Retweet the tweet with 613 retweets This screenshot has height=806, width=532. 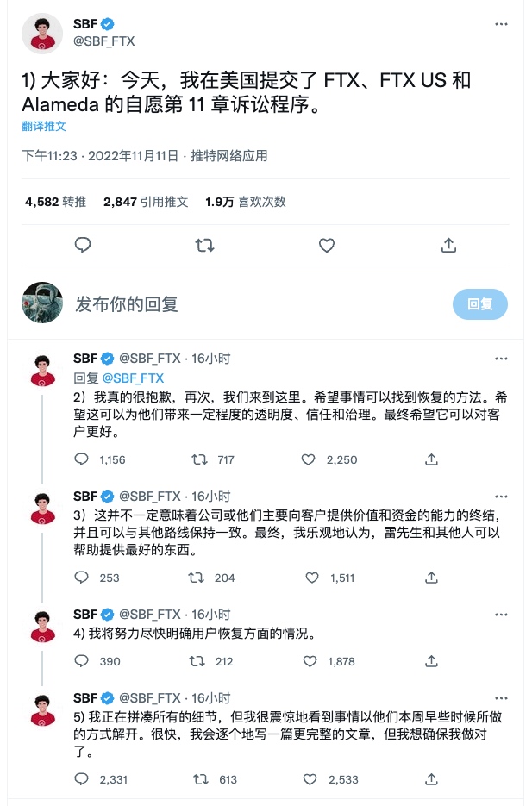(200, 779)
